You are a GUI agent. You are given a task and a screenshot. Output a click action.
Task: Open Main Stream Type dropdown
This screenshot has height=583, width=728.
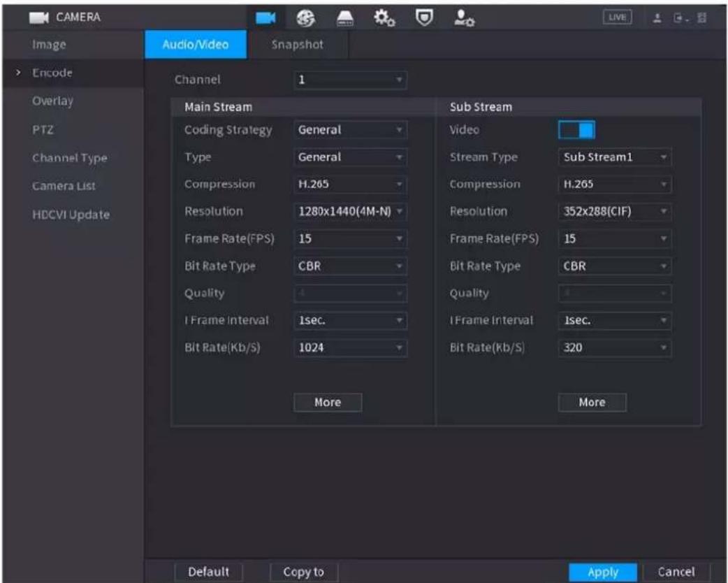pyautogui.click(x=350, y=157)
